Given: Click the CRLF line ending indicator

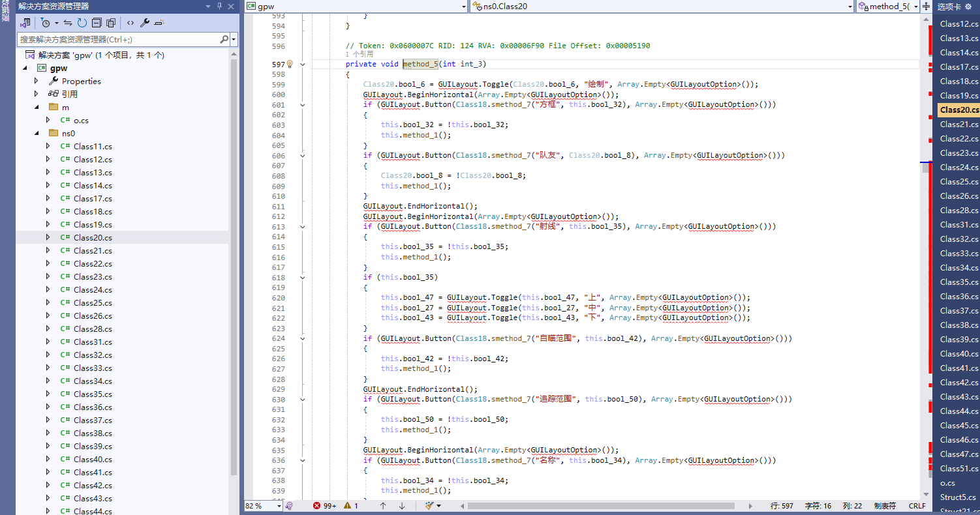Looking at the screenshot, I should pos(917,506).
